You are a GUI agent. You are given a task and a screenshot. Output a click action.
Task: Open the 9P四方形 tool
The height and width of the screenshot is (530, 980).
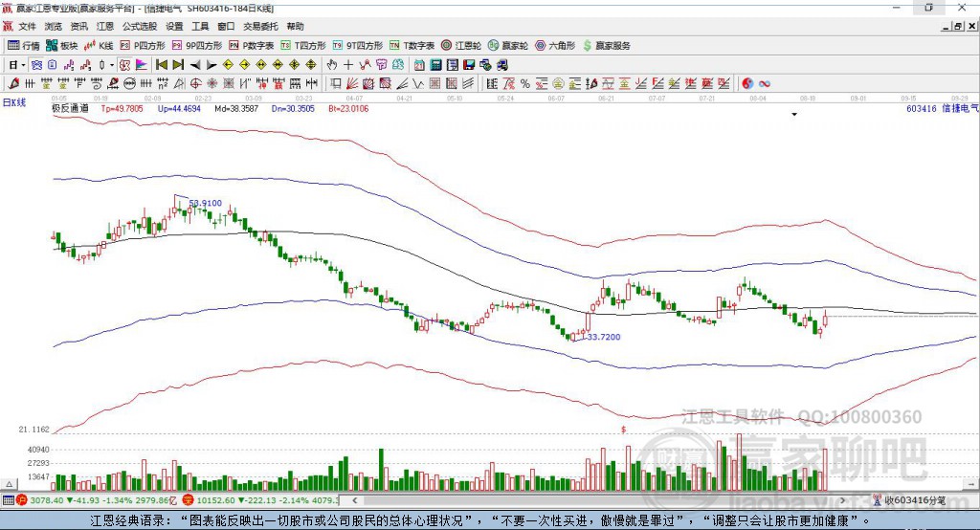pos(197,46)
